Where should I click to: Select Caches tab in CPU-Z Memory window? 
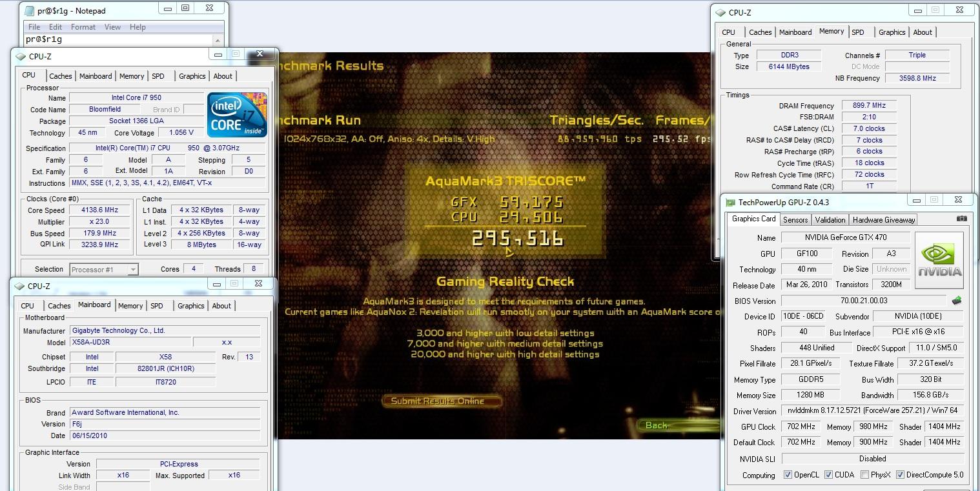pyautogui.click(x=760, y=32)
